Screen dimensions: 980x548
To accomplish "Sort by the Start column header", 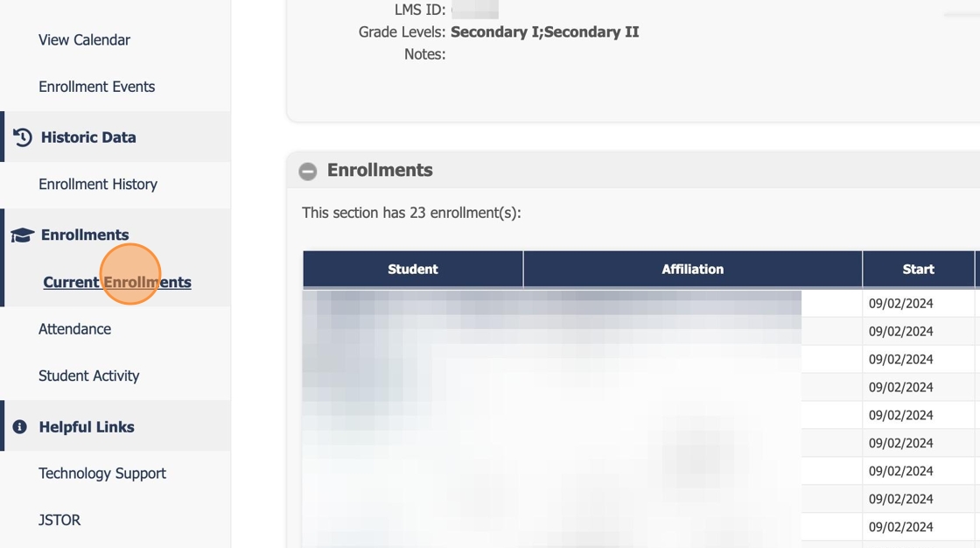I will click(x=918, y=270).
